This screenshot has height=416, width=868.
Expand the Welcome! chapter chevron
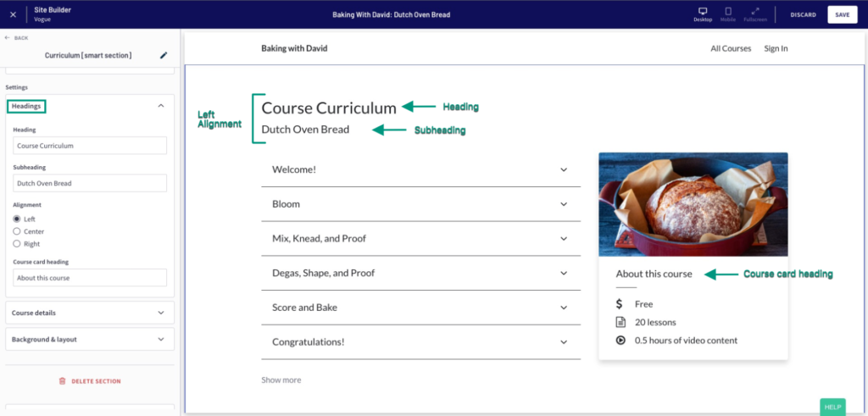564,169
